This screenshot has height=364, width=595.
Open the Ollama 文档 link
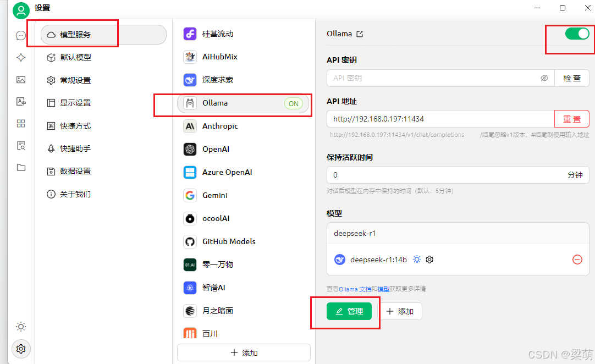click(355, 289)
